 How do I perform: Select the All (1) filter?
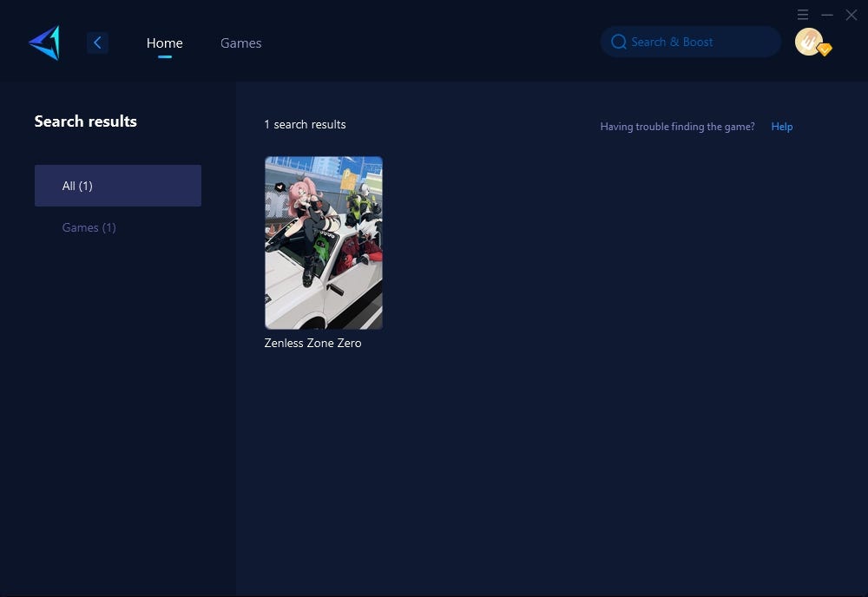click(x=118, y=186)
